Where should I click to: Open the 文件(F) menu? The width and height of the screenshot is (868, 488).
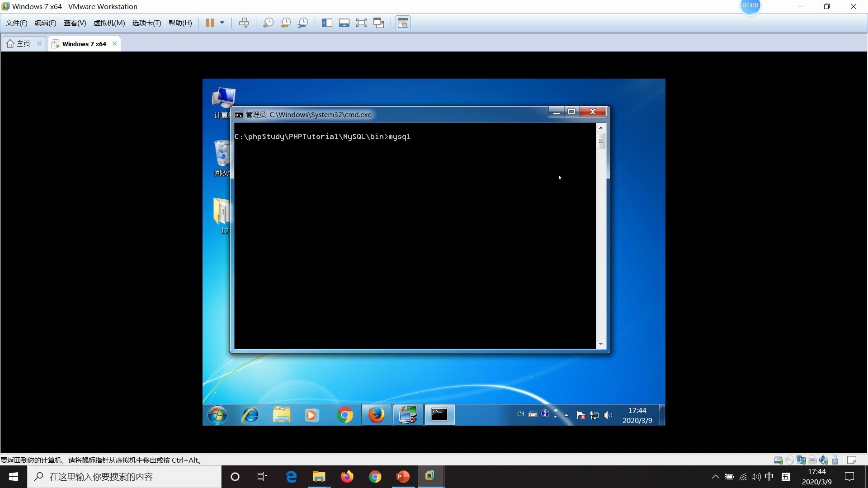coord(17,23)
